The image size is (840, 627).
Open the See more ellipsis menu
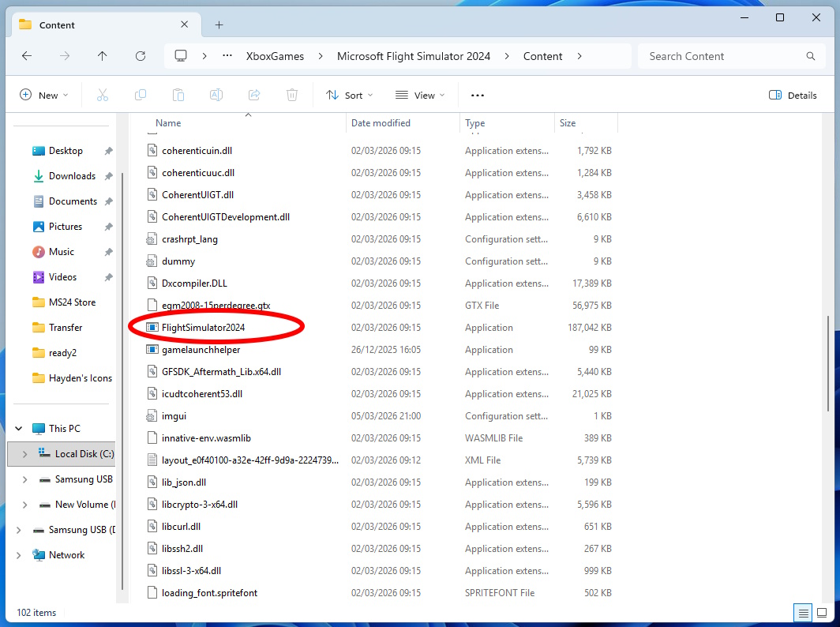click(x=478, y=96)
